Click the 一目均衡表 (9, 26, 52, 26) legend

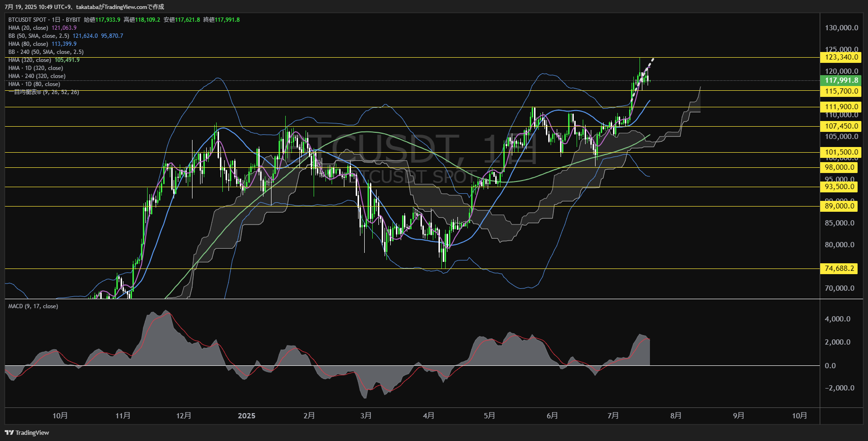44,92
